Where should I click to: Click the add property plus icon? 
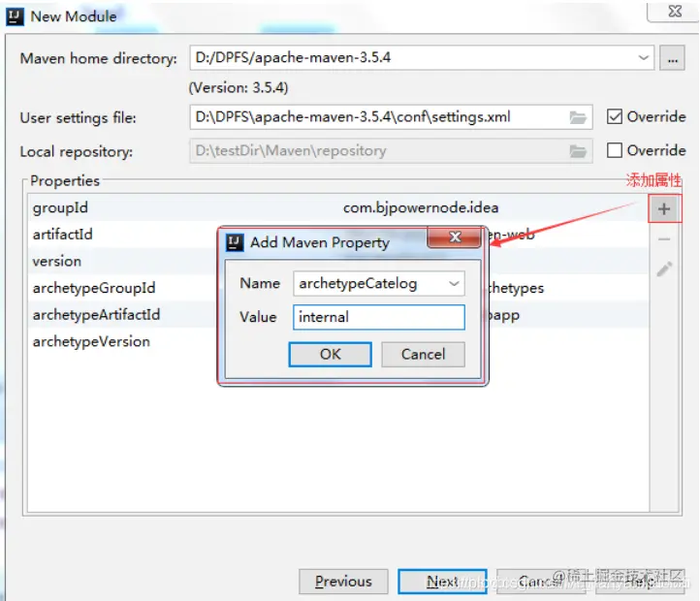point(664,208)
